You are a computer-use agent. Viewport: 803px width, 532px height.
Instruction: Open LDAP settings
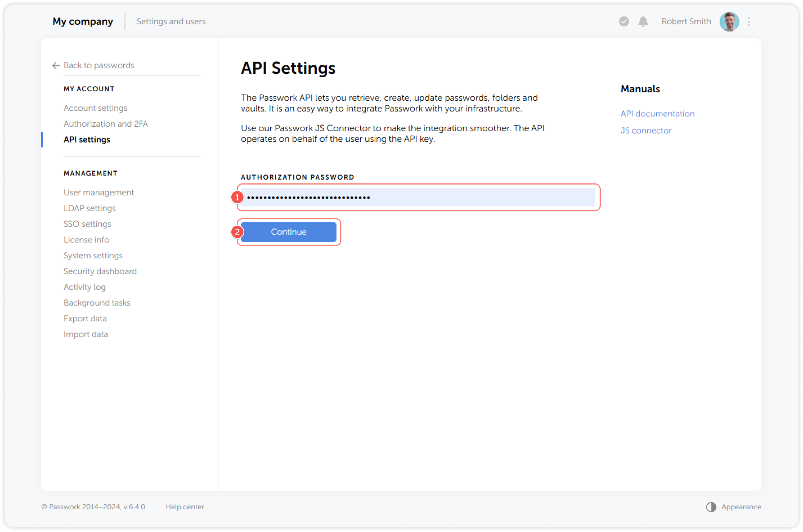coord(90,208)
